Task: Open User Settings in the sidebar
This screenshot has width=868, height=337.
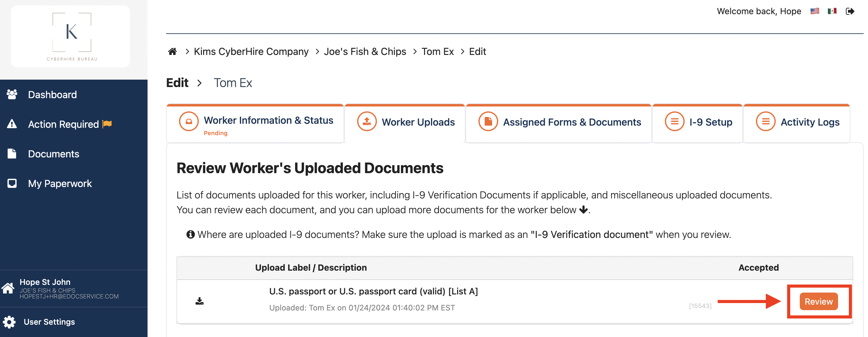Action: pos(49,322)
